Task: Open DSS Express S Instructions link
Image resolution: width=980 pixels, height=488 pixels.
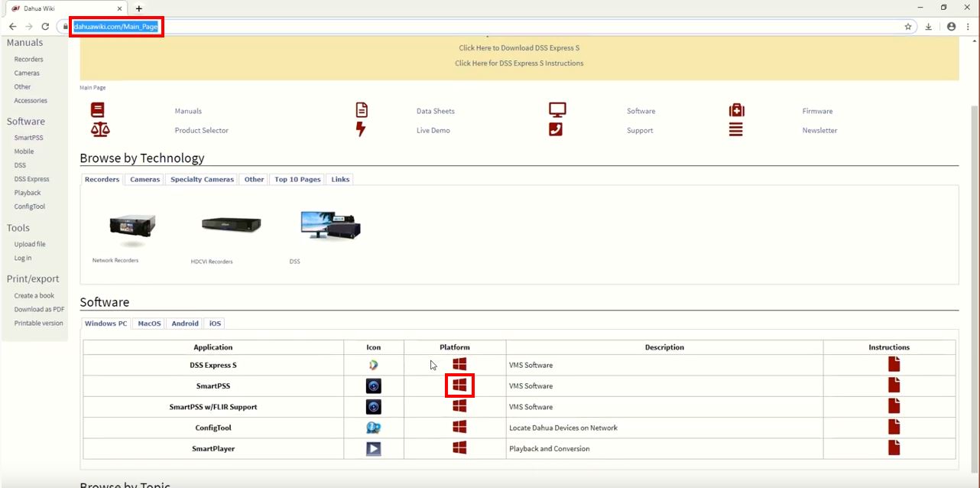Action: point(519,63)
